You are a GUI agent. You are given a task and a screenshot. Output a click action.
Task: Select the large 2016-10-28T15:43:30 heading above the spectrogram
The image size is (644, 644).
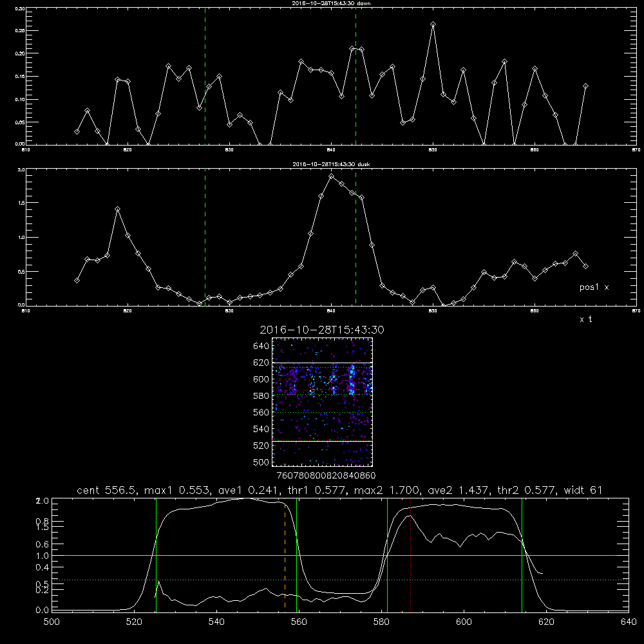[x=322, y=330]
